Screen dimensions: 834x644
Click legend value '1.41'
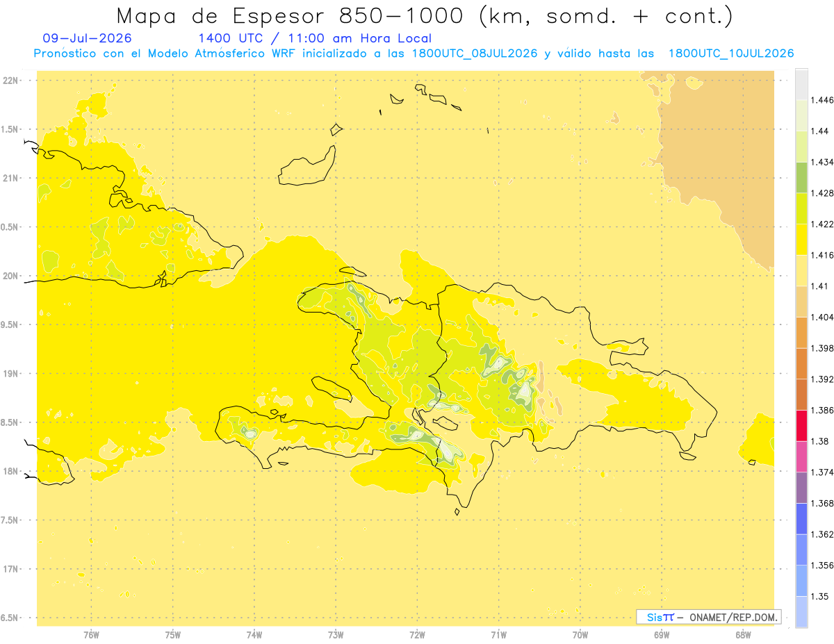820,286
